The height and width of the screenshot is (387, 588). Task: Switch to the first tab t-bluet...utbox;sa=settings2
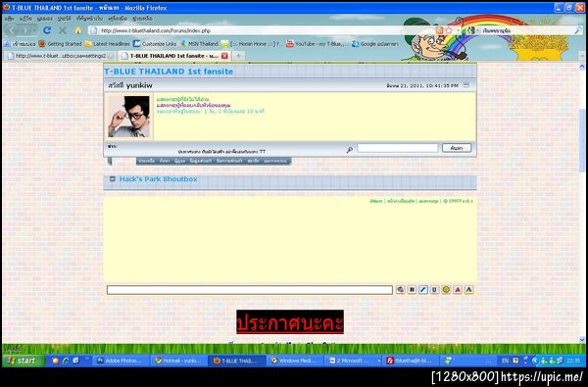coord(60,56)
